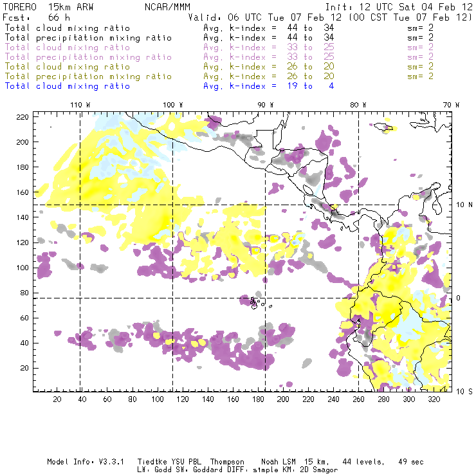Click the '100' tick on the vertical axis

(x=23, y=268)
